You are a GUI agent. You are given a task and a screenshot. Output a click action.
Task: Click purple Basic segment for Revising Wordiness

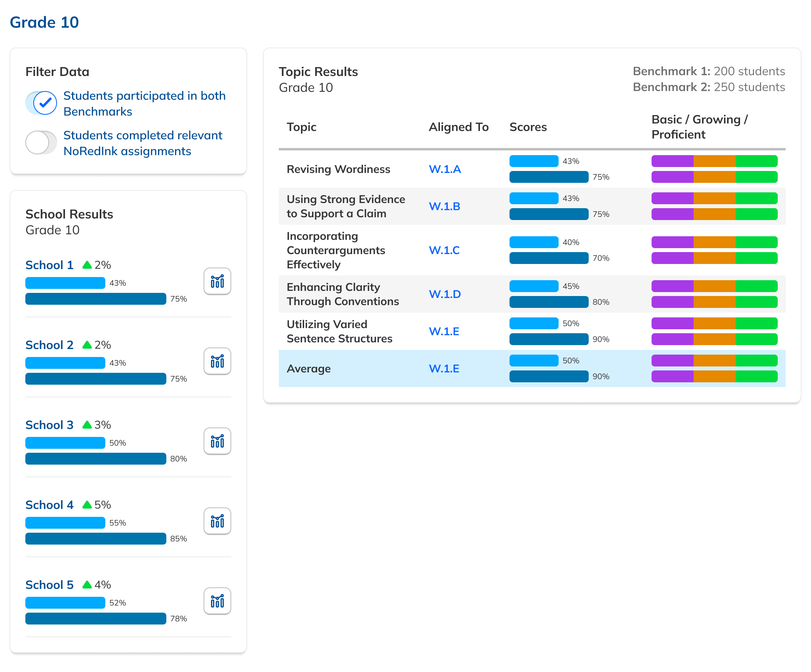tap(672, 161)
